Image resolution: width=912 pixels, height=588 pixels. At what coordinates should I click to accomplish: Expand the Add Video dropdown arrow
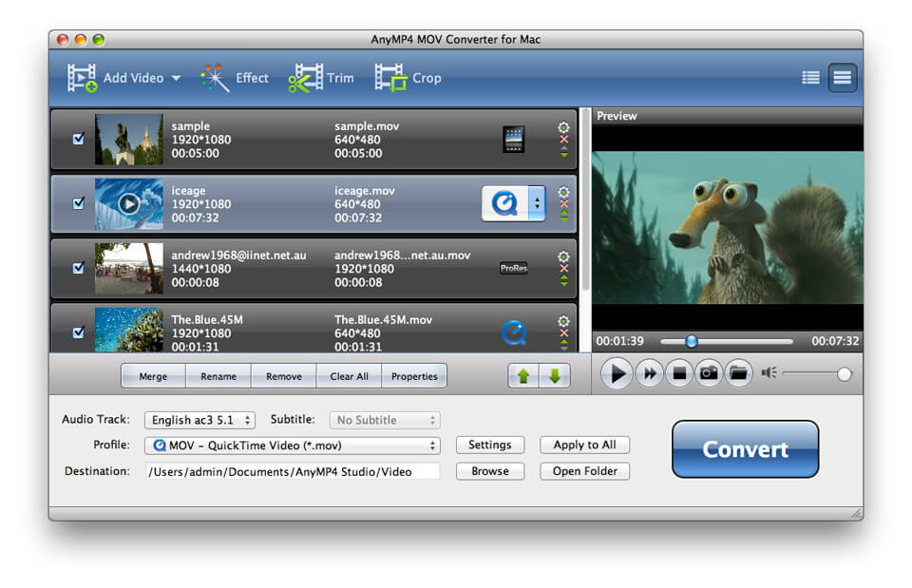pos(177,79)
